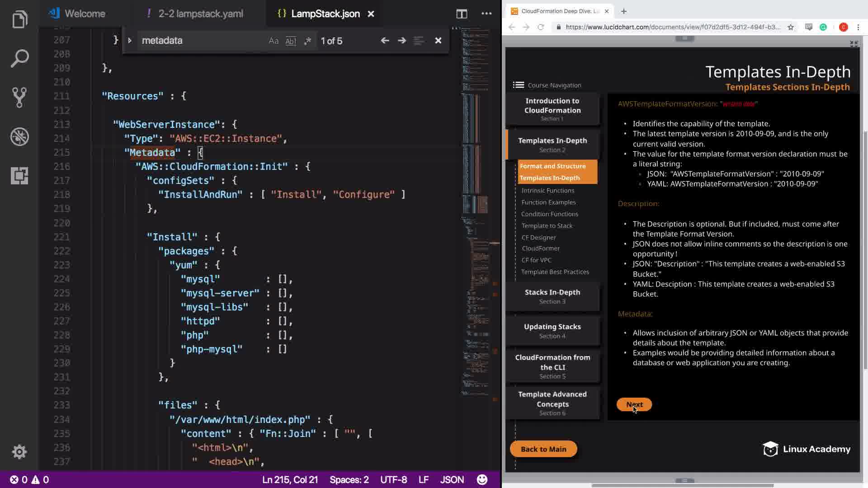This screenshot has height=488, width=868.
Task: Toggle Use Regular Expression option
Action: [x=307, y=41]
